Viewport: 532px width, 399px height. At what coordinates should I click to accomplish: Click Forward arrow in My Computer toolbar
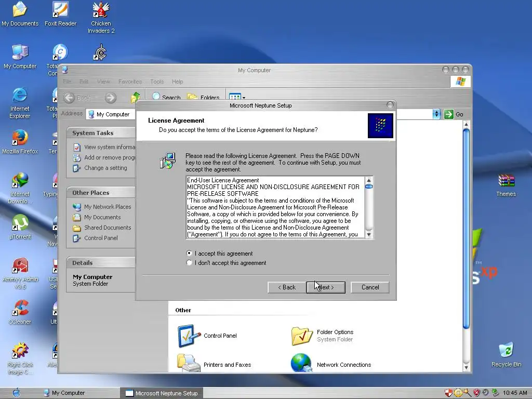(x=110, y=98)
